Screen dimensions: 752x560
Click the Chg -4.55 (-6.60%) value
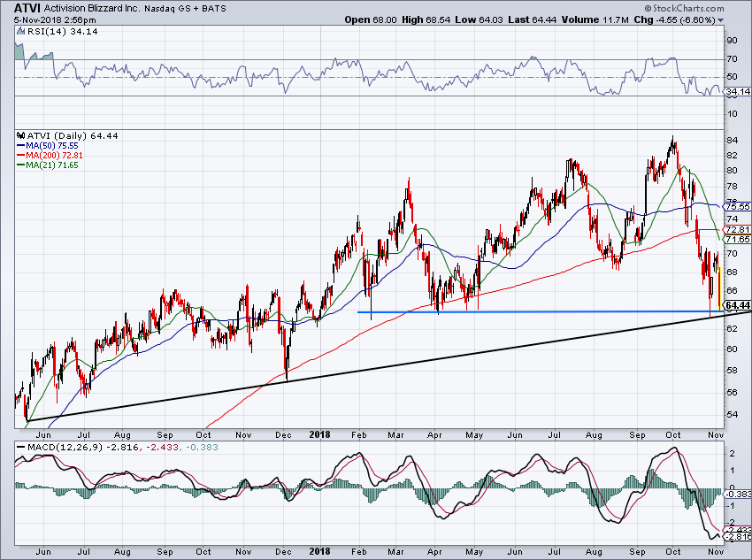pos(674,19)
